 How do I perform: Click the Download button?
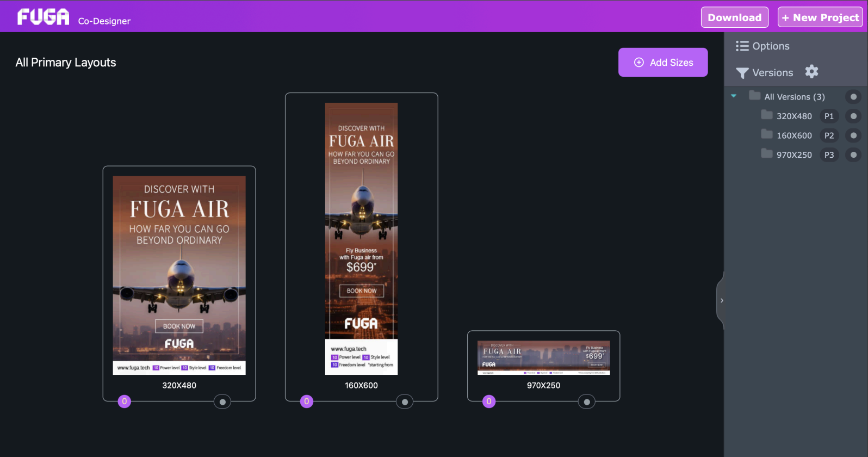pyautogui.click(x=735, y=17)
